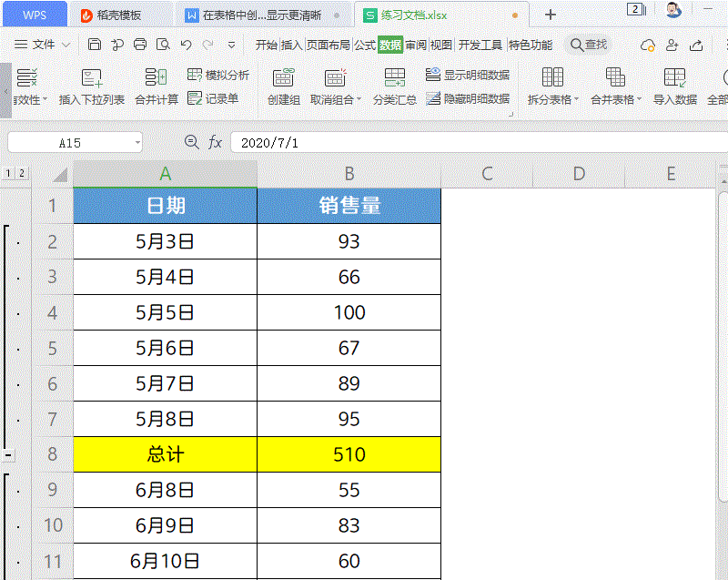The height and width of the screenshot is (580, 728).
Task: Switch to the 开始 ribbon tab
Action: [267, 45]
